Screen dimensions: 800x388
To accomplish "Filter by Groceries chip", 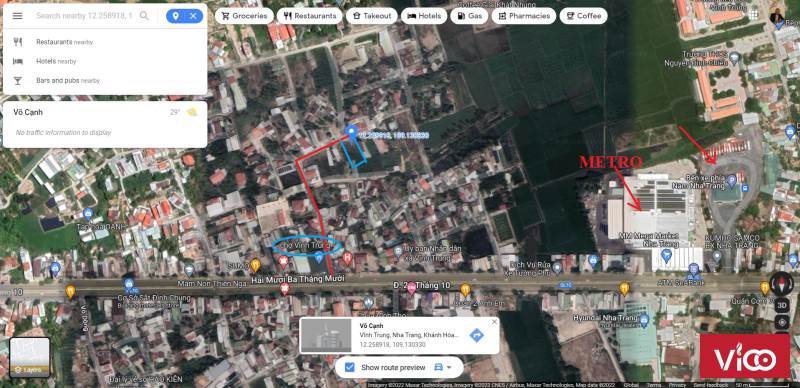I will pos(244,16).
